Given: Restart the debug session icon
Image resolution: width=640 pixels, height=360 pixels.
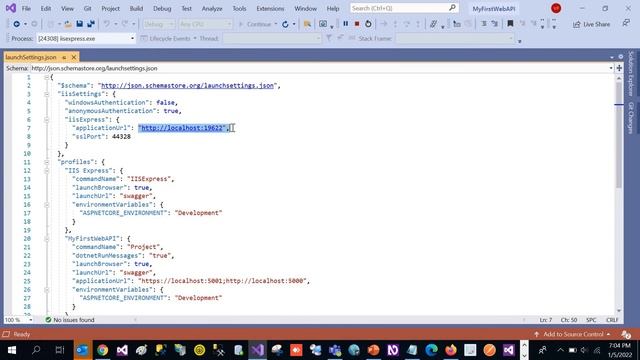Looking at the screenshot, I should 368,24.
